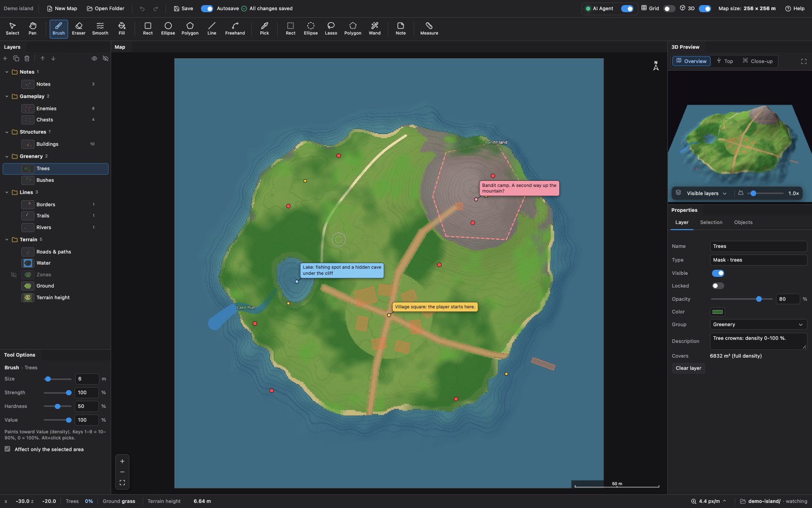Collapse the Lines folder
This screenshot has width=812, height=508.
(x=7, y=193)
